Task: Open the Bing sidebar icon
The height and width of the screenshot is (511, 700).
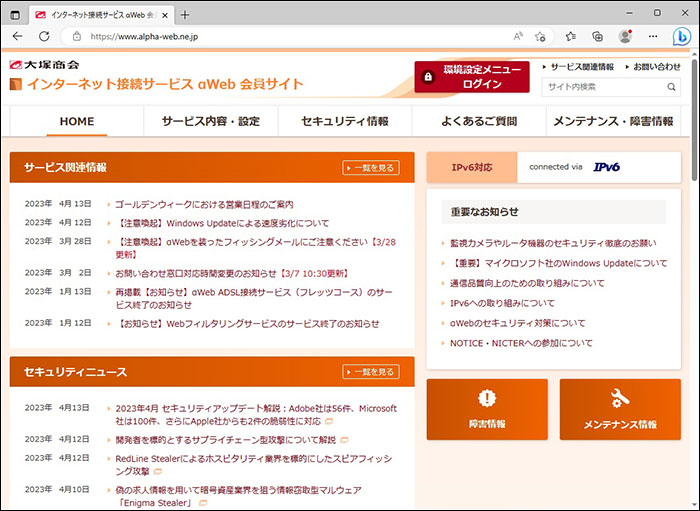Action: coord(682,37)
